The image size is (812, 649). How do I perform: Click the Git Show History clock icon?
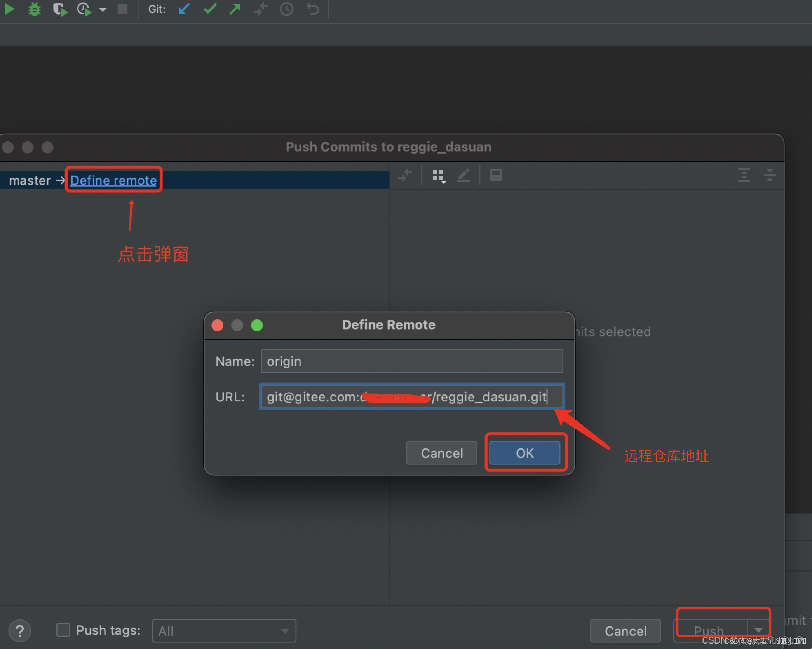pos(287,9)
